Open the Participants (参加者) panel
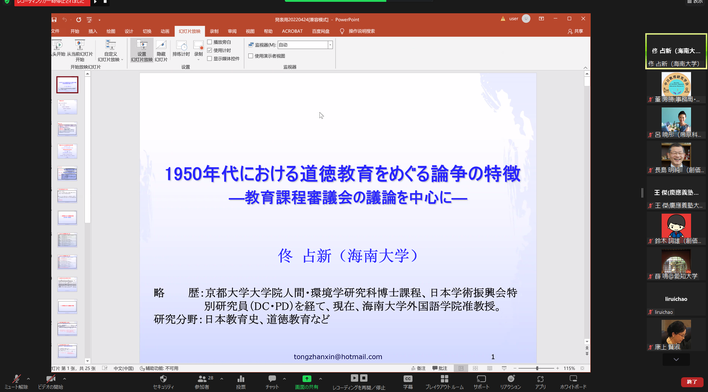The image size is (708, 392). [202, 382]
